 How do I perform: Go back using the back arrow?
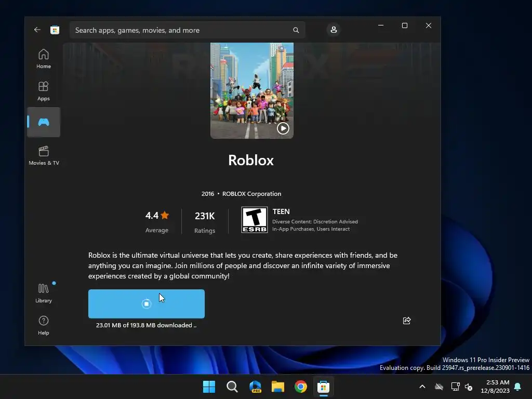(37, 30)
